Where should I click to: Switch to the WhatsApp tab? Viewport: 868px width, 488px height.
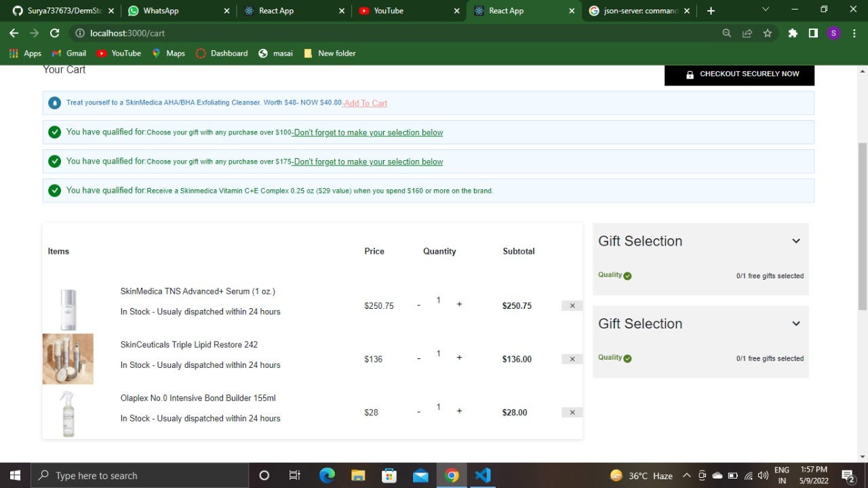(178, 11)
